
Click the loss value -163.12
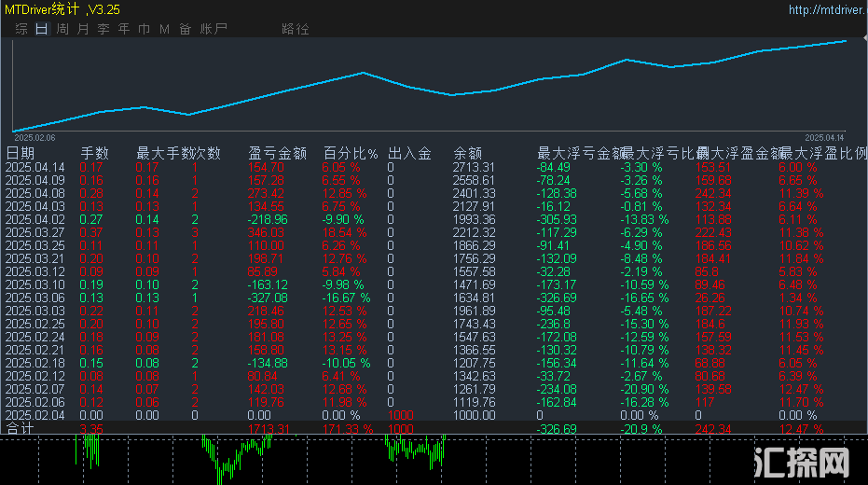[x=268, y=284]
